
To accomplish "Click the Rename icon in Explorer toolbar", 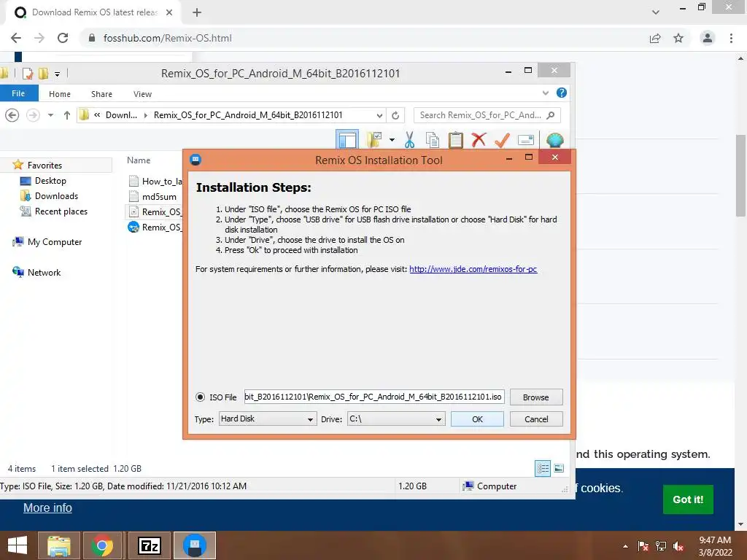I will click(525, 140).
